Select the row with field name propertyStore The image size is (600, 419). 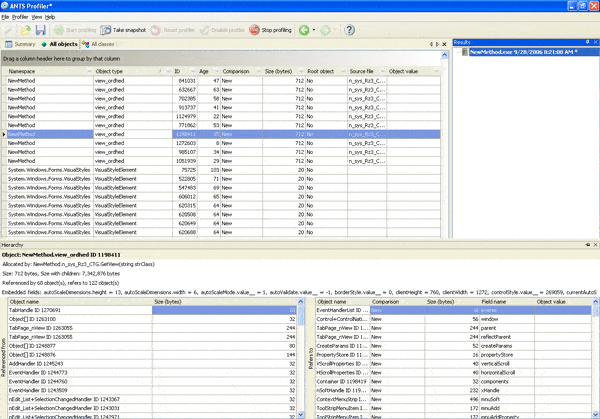[x=453, y=355]
